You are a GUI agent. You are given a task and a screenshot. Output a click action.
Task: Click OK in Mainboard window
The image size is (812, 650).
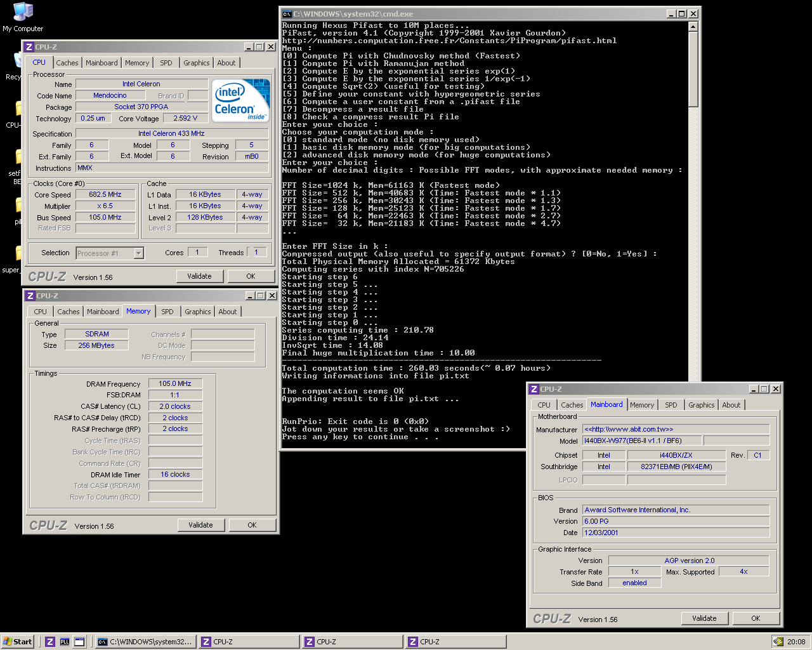pyautogui.click(x=756, y=618)
